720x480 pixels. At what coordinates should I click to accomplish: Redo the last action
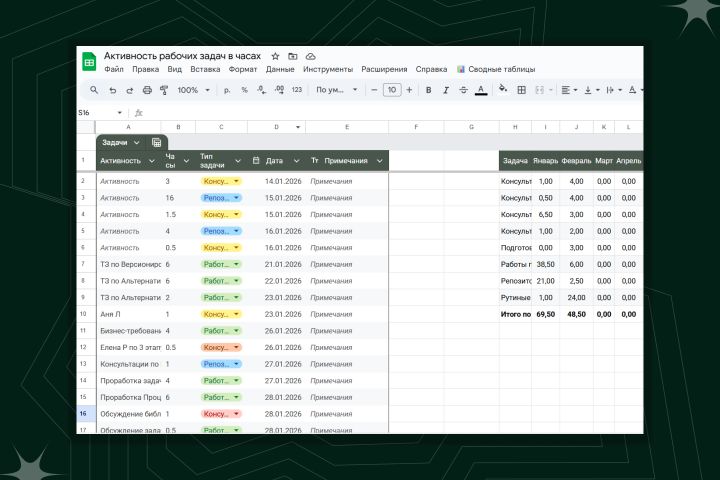pos(129,90)
